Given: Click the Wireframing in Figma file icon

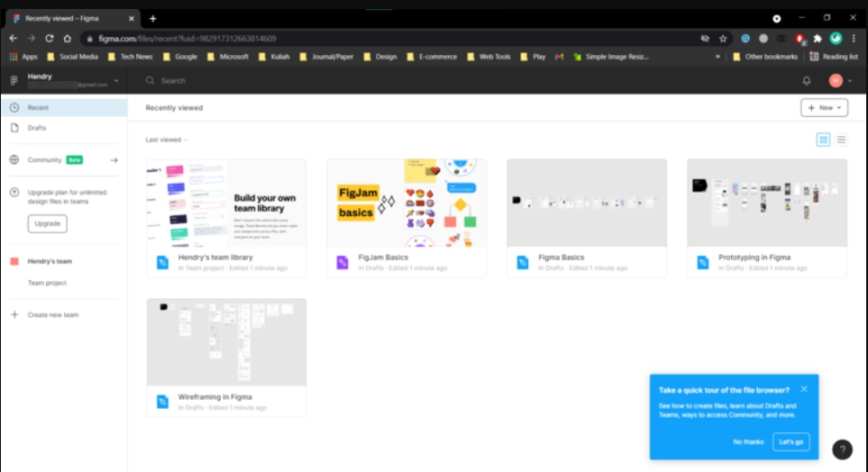Looking at the screenshot, I should click(162, 402).
